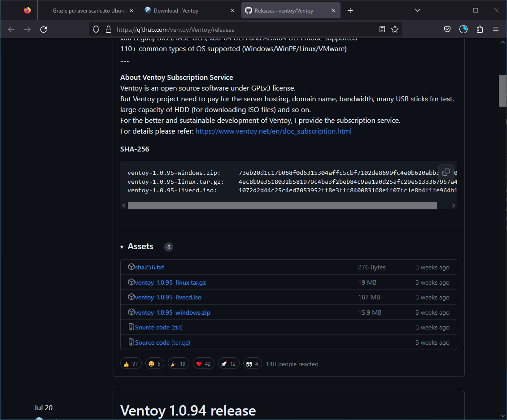This screenshot has width=507, height=420.
Task: Click the 187 MB size text
Action: pyautogui.click(x=369, y=297)
